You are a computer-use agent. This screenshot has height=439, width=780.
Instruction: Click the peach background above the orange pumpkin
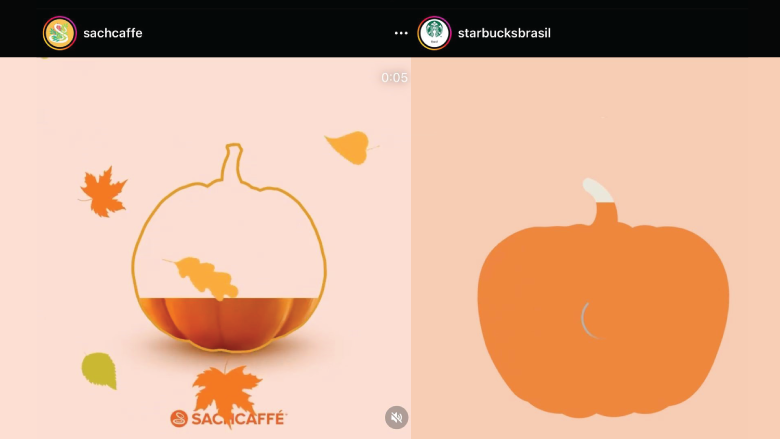(x=595, y=117)
